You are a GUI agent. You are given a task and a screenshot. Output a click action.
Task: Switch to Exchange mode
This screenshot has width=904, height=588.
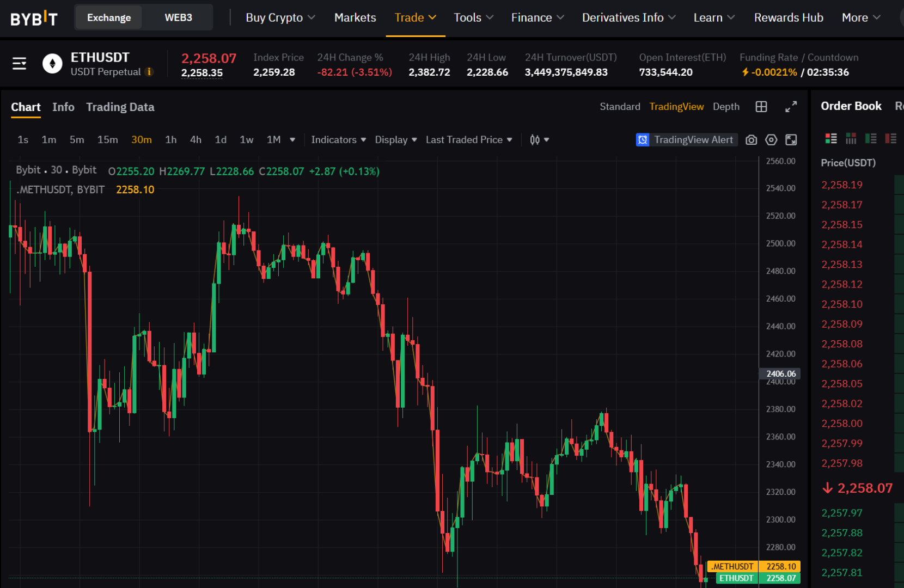coord(109,17)
